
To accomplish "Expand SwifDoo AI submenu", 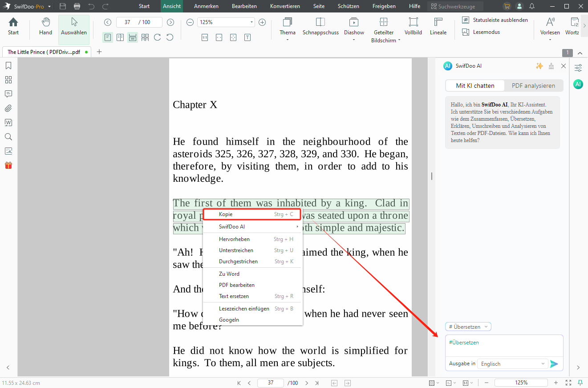I will 252,227.
